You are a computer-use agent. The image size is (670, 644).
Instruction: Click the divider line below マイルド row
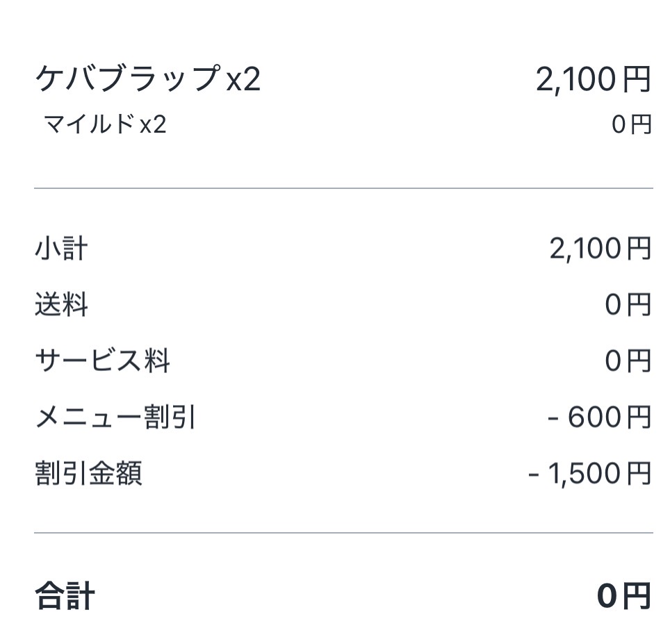pyautogui.click(x=343, y=188)
